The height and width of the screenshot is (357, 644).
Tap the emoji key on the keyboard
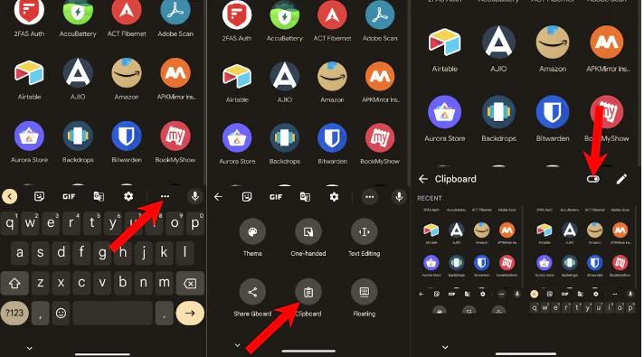(61, 314)
